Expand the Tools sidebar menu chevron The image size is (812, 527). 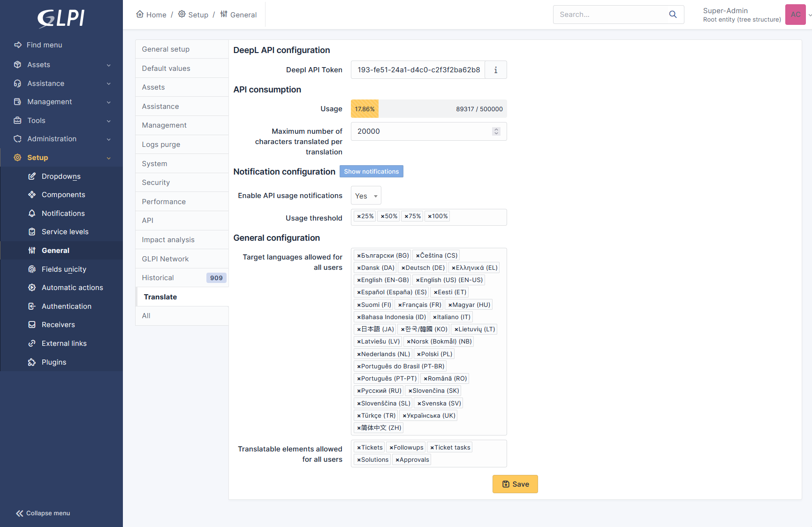coord(109,121)
